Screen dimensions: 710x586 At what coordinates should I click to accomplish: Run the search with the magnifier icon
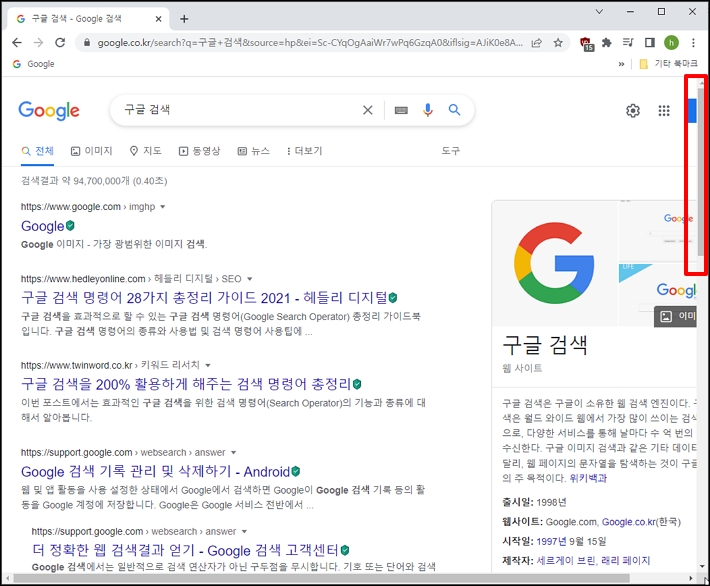(454, 110)
